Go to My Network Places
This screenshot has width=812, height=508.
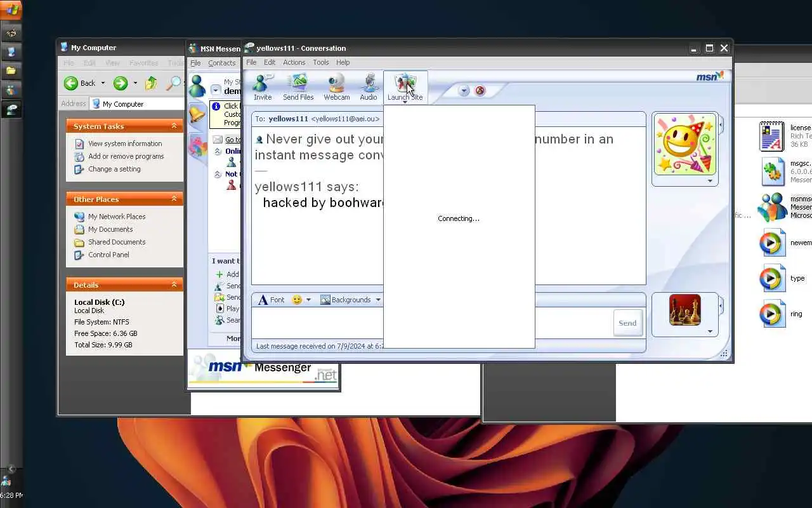[x=117, y=217]
